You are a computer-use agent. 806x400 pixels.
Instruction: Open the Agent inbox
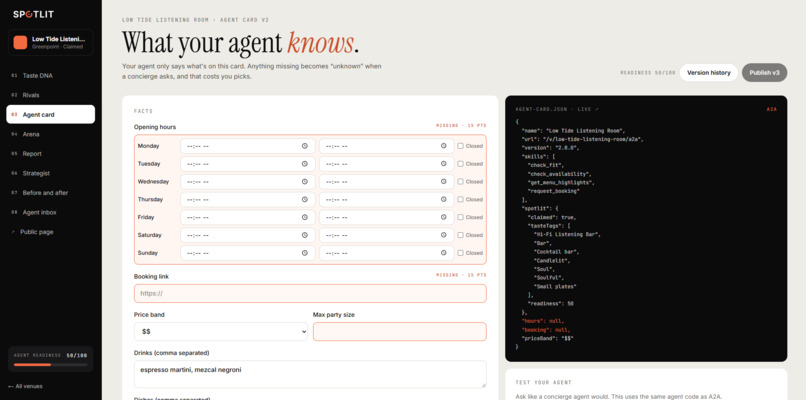tap(50, 212)
